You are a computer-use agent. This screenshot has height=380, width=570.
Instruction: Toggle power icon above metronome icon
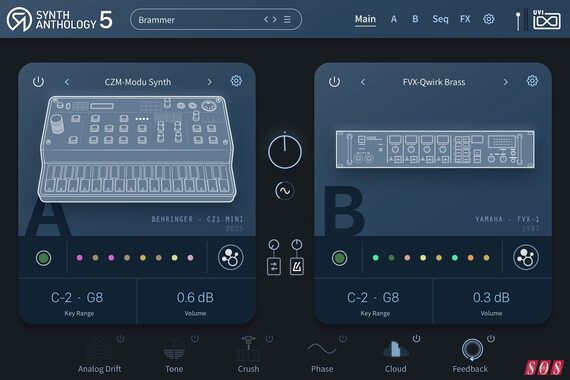[297, 244]
